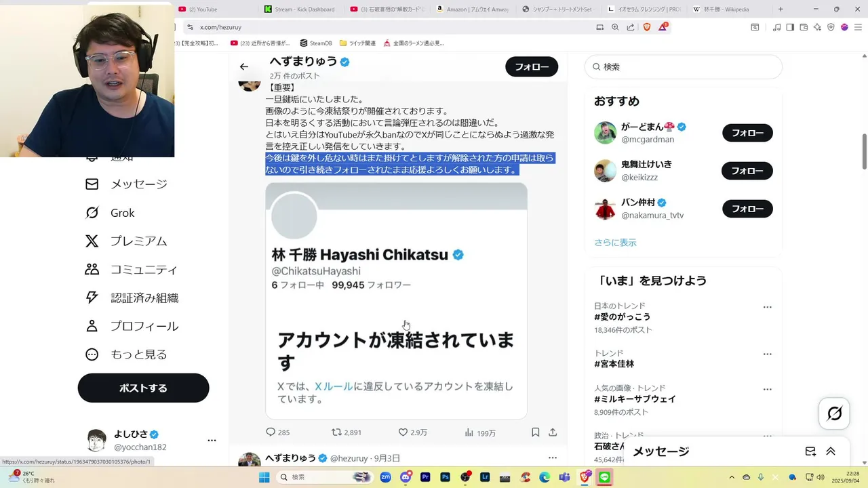
Task: Open account menu next to よしひさ
Action: (212, 440)
